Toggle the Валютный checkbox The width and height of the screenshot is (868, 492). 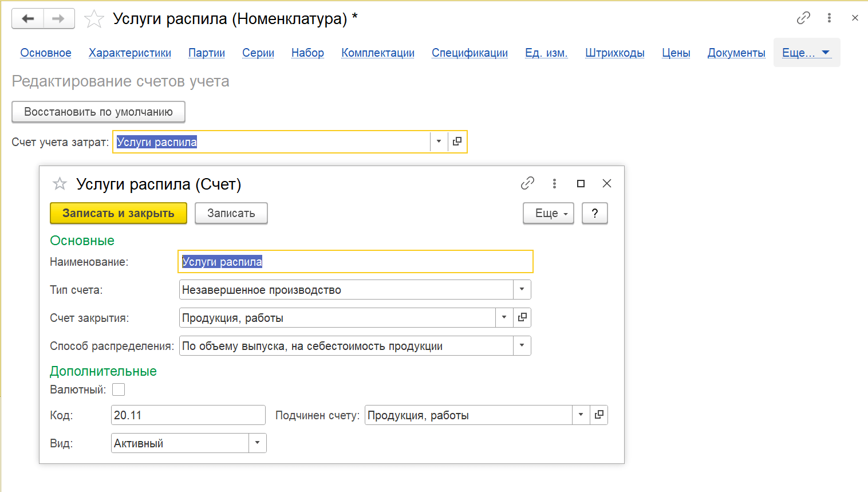[x=119, y=389]
